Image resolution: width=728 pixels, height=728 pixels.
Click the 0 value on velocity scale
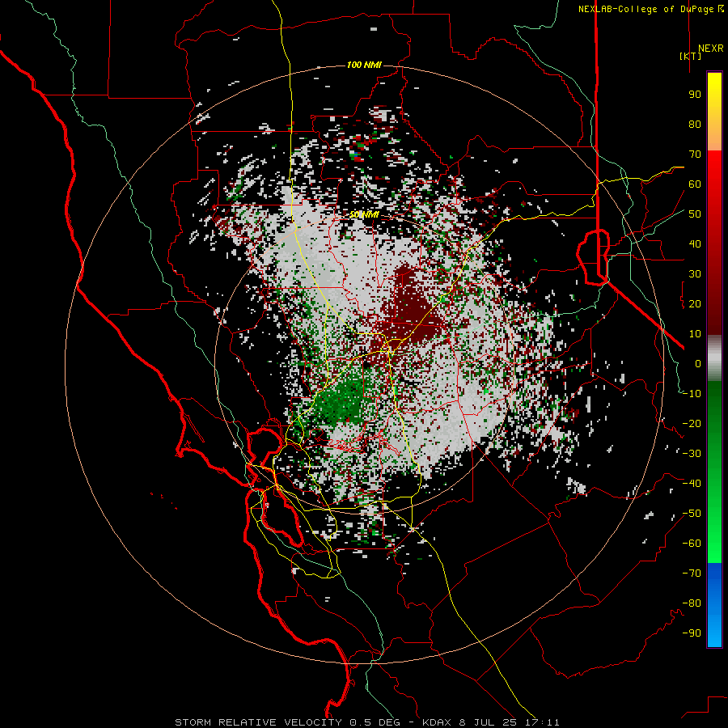[698, 363]
